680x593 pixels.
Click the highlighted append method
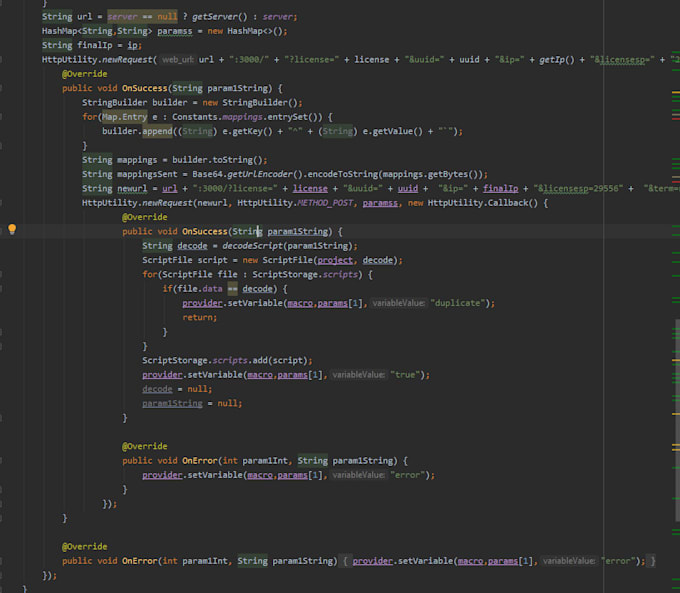[157, 131]
